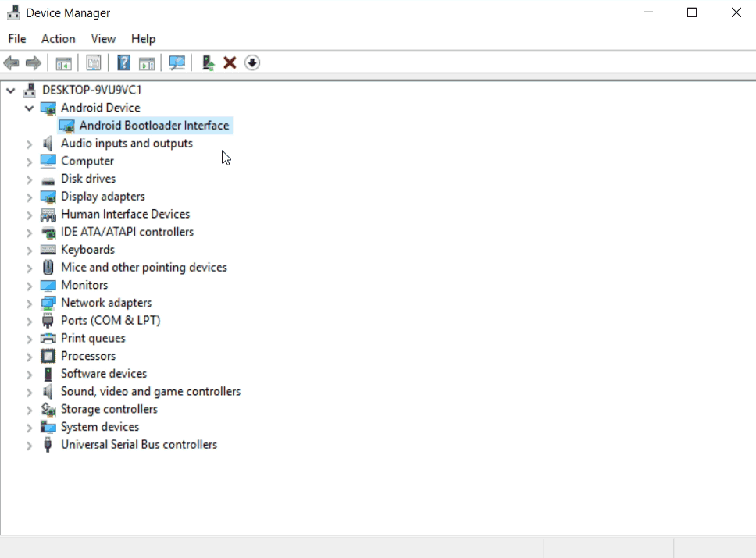Expand Sound, video and game controllers
This screenshot has width=756, height=558.
(x=30, y=392)
